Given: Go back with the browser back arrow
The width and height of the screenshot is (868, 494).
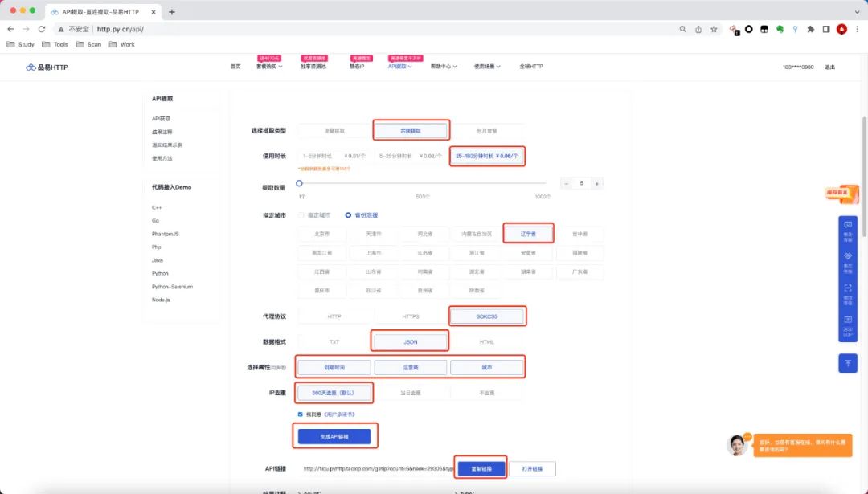Looking at the screenshot, I should (10, 29).
